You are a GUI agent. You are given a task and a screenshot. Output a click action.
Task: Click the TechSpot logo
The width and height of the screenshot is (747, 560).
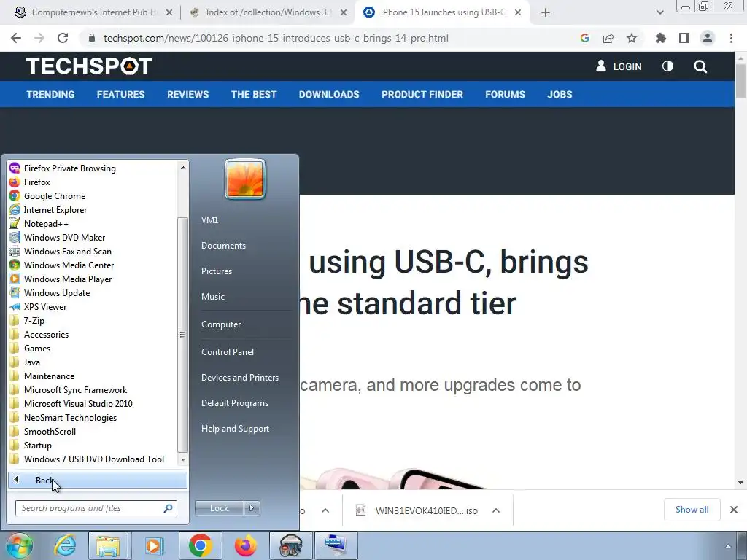(x=88, y=66)
